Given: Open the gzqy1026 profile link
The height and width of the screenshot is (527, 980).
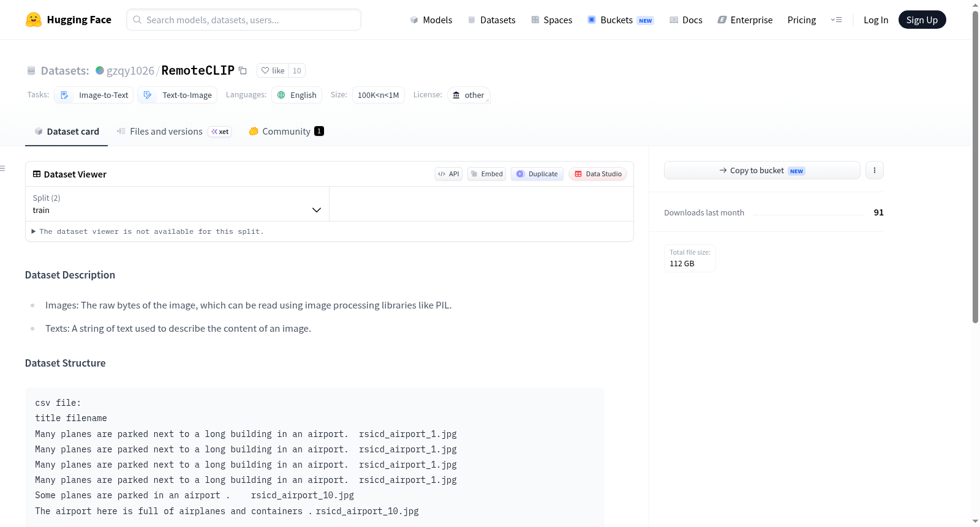Looking at the screenshot, I should 130,70.
